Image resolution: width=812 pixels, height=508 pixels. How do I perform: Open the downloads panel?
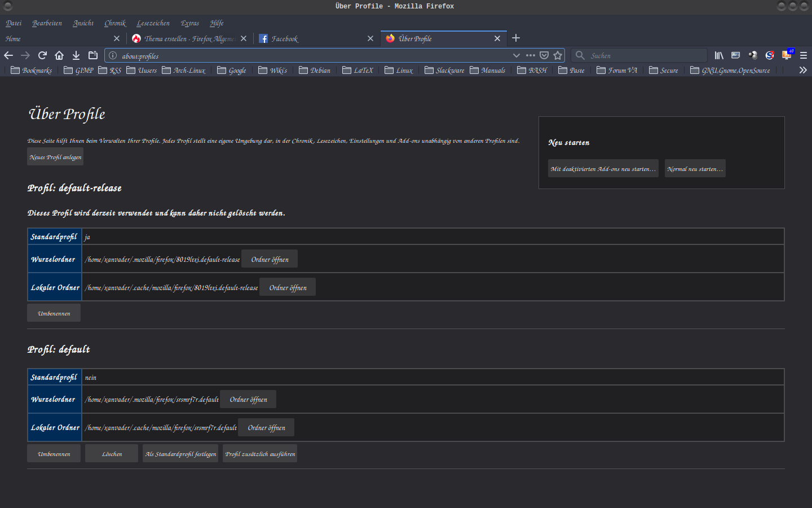[76, 55]
